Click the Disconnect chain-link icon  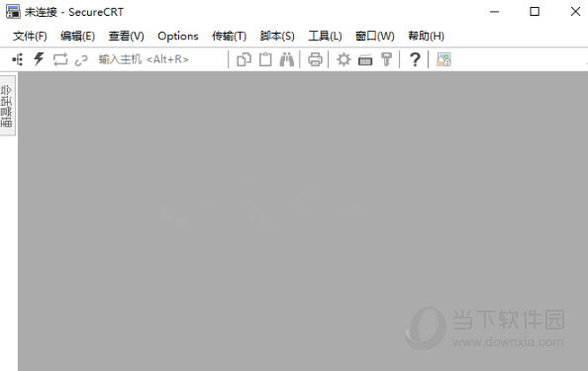pos(81,60)
